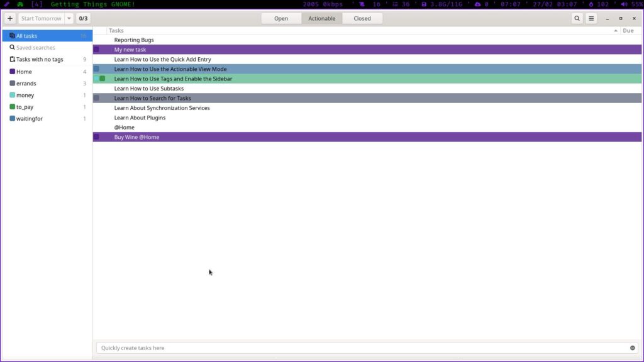Select Learn How to Use the Quick Add Entry
This screenshot has height=362, width=644.
(367, 60)
